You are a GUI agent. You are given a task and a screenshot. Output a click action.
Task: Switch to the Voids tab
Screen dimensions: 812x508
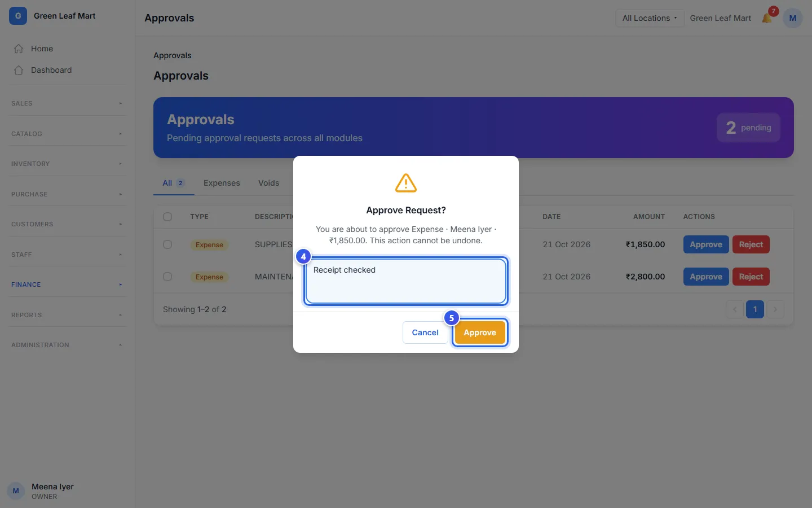pos(268,183)
